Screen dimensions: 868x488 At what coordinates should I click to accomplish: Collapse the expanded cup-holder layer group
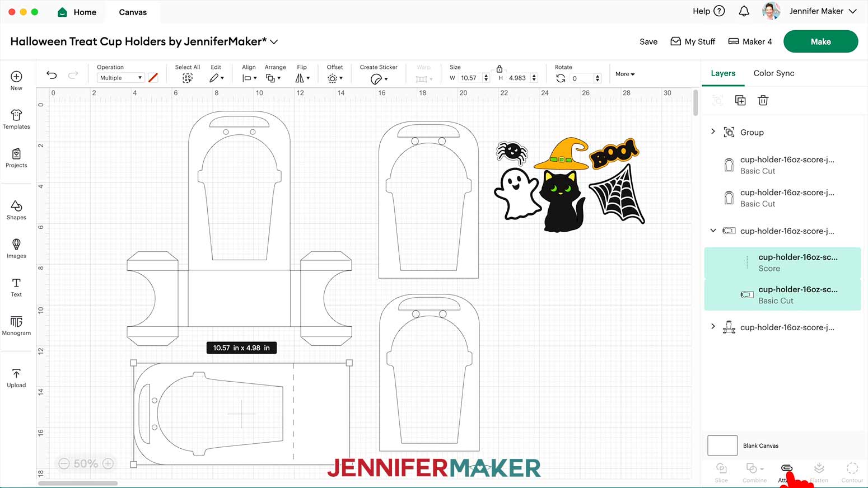click(713, 230)
